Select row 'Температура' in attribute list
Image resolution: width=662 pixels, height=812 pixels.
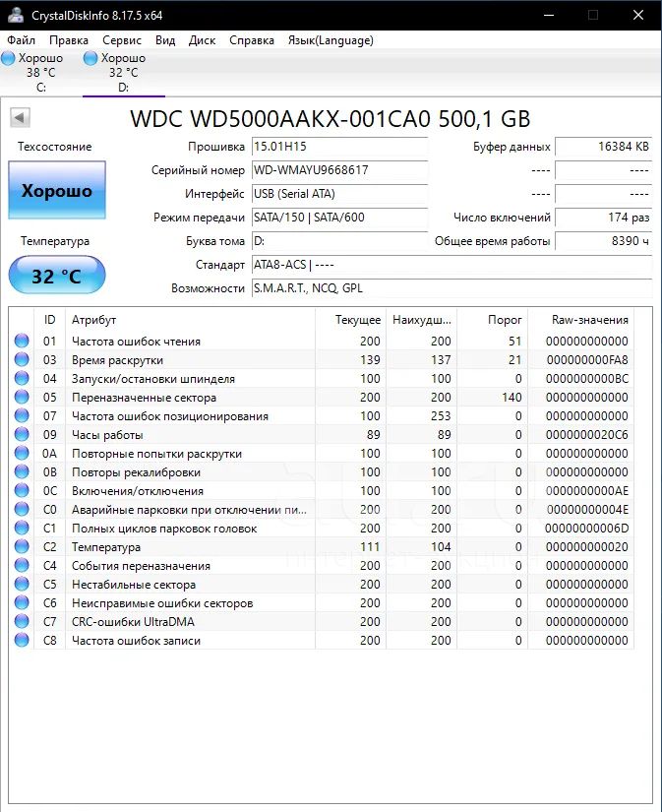coord(322,546)
